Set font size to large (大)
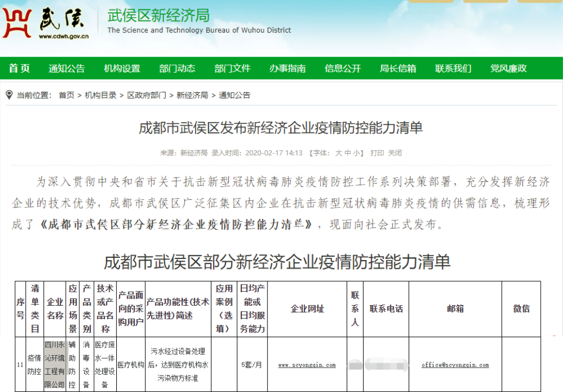 coord(339,153)
